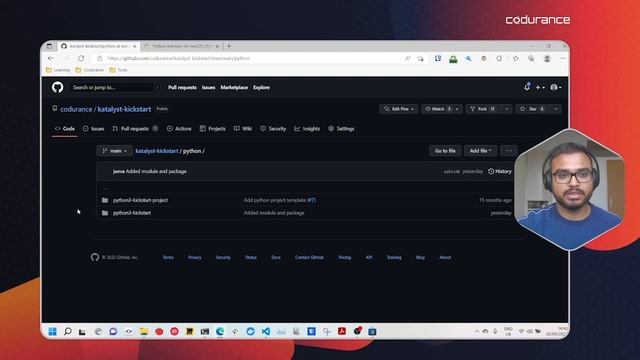Switch to the Wiki tab
This screenshot has width=640, height=360.
[243, 129]
